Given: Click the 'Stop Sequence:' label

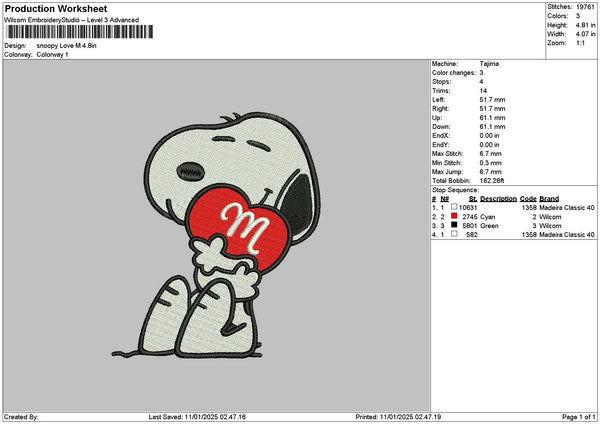Looking at the screenshot, I should [x=455, y=190].
